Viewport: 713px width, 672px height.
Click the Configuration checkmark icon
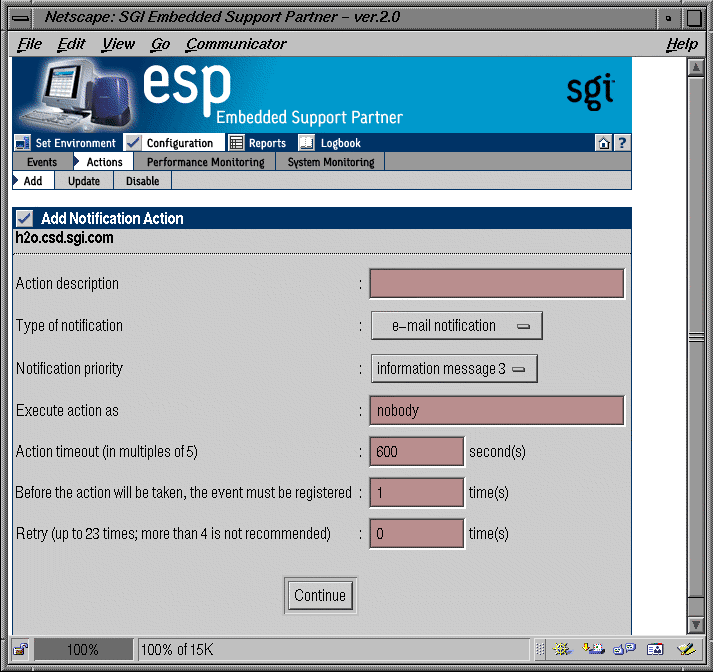133,143
